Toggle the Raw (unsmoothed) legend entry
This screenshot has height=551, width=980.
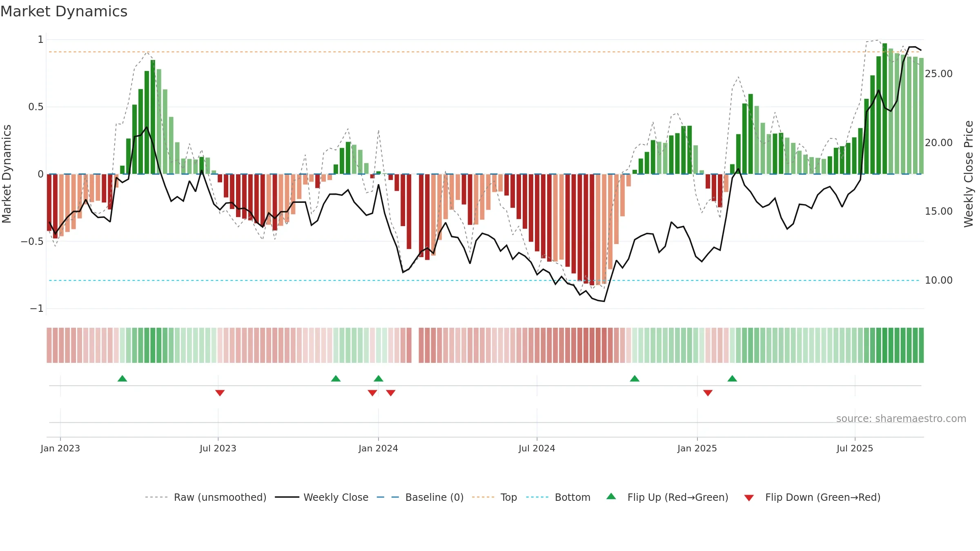pos(205,497)
